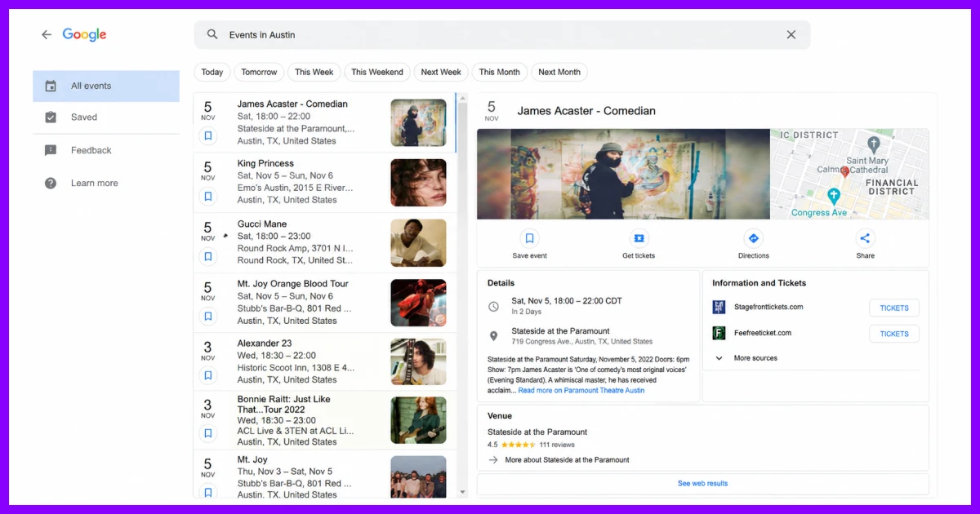Toggle the bookmark on the James Acaster list row
The height and width of the screenshot is (514, 980).
pyautogui.click(x=208, y=136)
